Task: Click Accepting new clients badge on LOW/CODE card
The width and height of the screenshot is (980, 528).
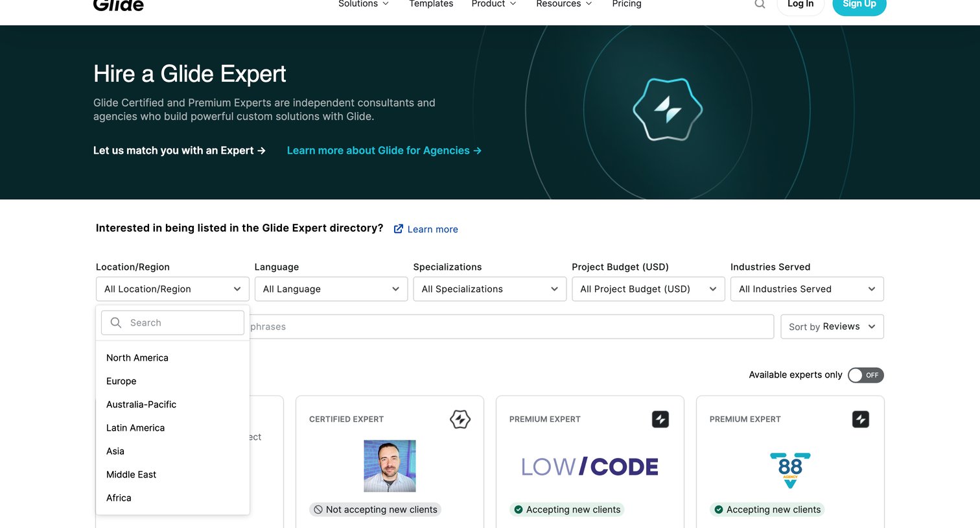Action: pyautogui.click(x=567, y=510)
